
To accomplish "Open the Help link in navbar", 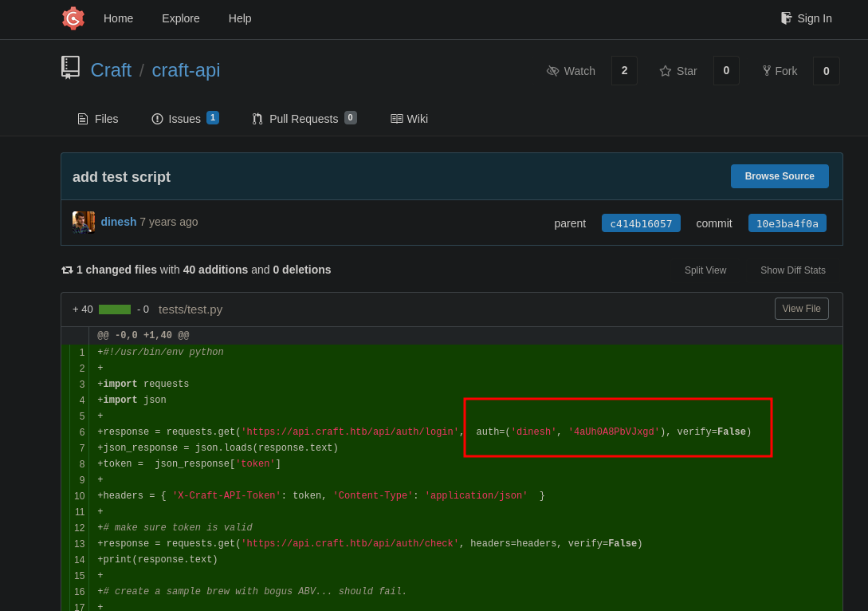I will coord(240,18).
